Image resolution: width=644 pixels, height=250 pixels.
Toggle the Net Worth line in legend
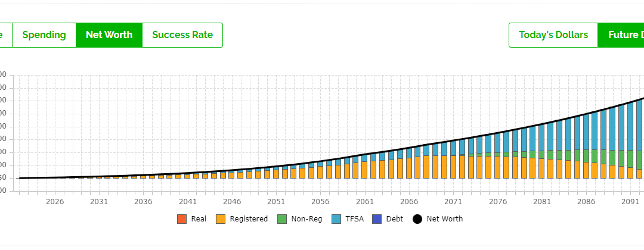point(438,219)
